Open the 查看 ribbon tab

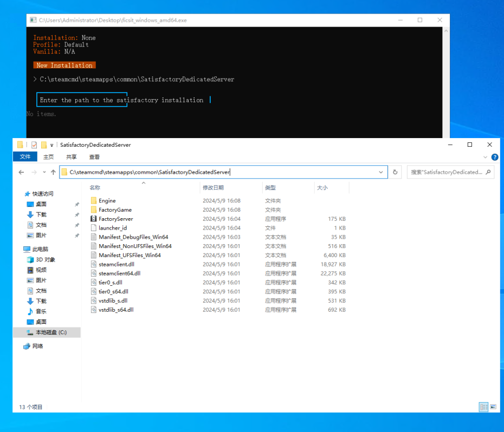click(x=94, y=157)
